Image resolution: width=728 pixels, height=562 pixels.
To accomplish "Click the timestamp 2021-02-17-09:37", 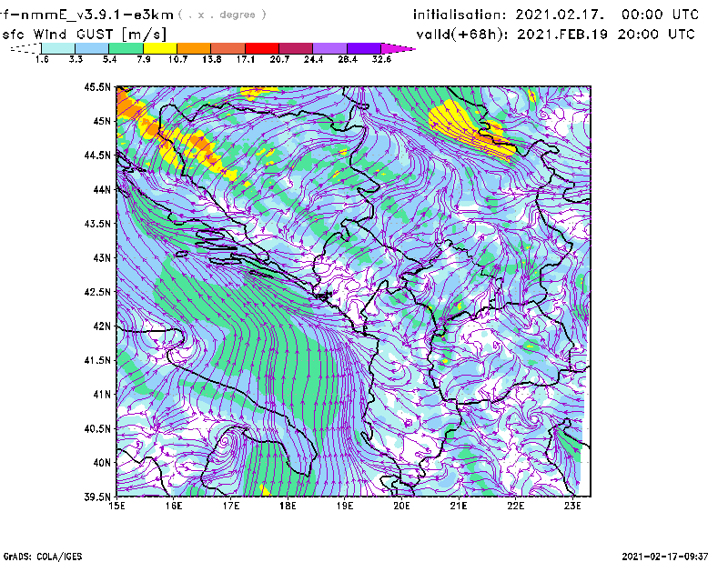I will pos(665,557).
